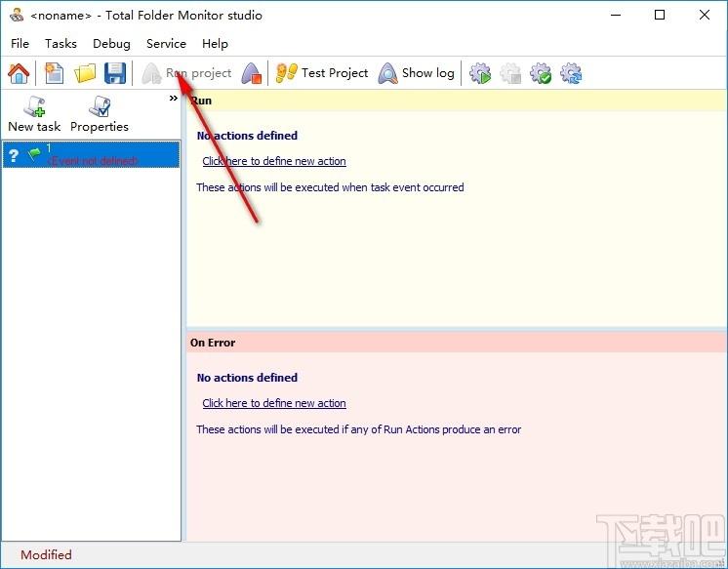This screenshot has width=728, height=569.
Task: Stop the project with red square icon
Action: [x=252, y=73]
